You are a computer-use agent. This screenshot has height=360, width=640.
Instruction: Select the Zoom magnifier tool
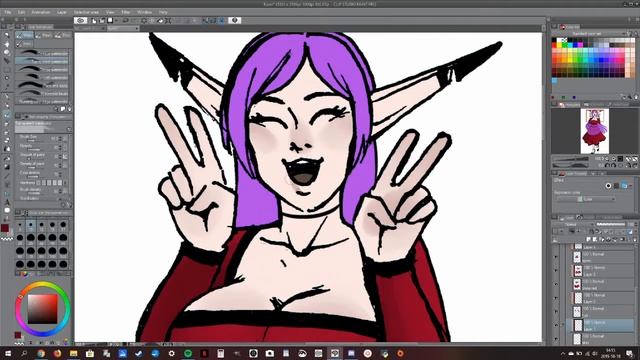click(x=7, y=36)
